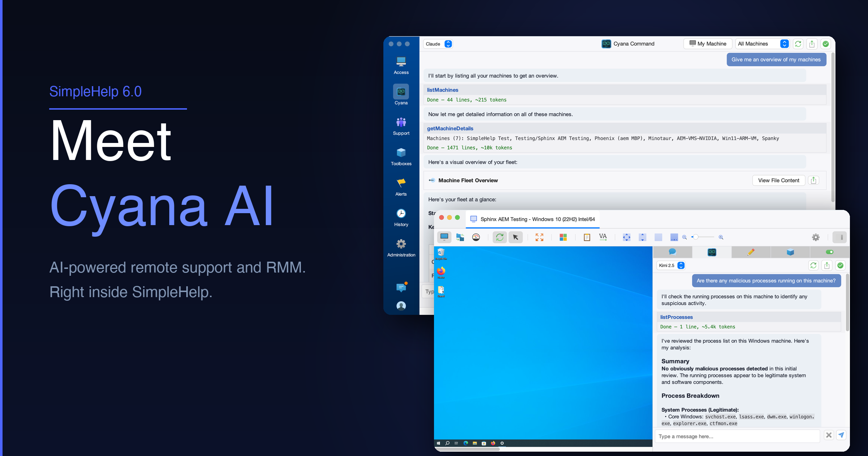This screenshot has height=456, width=868.
Task: Click the 'Type a message here' field
Action: [x=737, y=436]
